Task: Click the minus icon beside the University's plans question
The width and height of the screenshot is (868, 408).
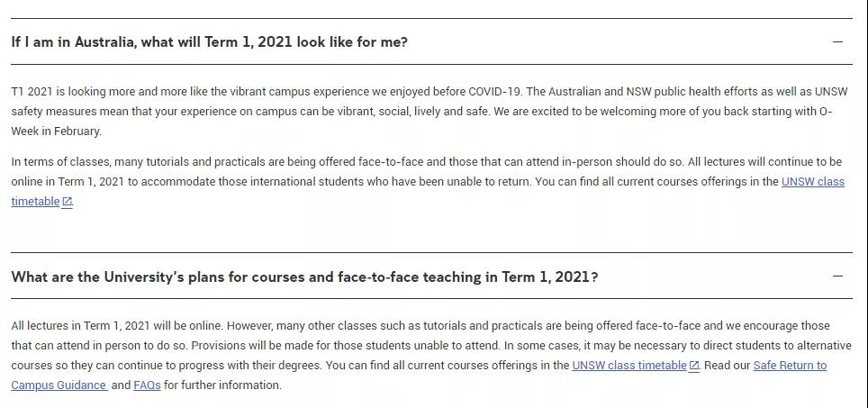Action: (x=837, y=276)
